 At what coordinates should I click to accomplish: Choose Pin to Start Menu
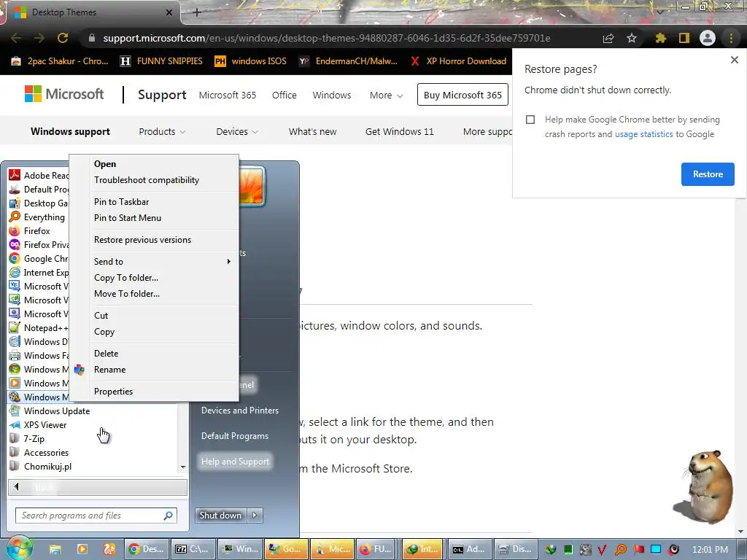[162, 217]
